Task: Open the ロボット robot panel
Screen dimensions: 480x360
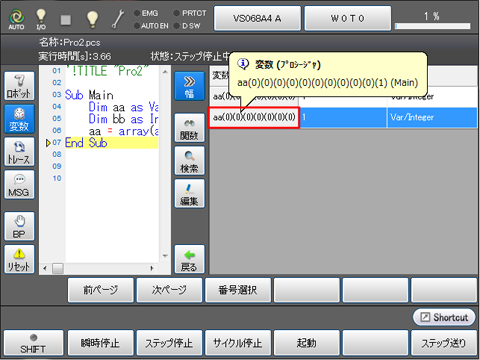Action: click(x=19, y=86)
